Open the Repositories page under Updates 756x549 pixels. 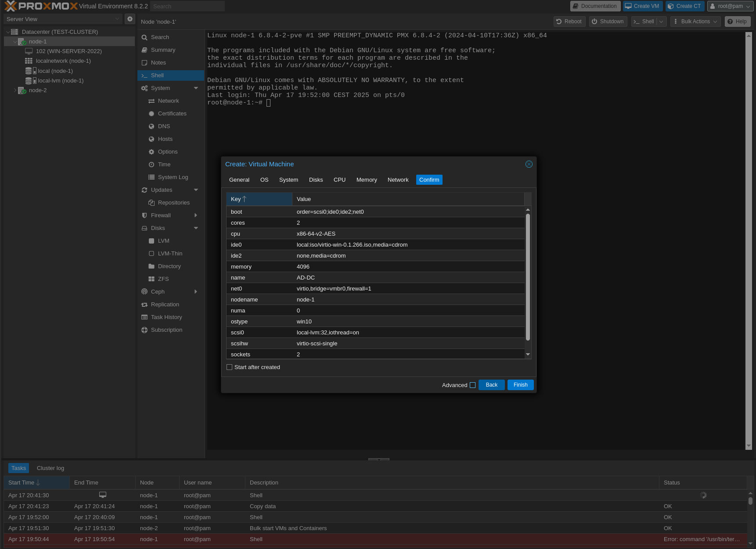174,202
